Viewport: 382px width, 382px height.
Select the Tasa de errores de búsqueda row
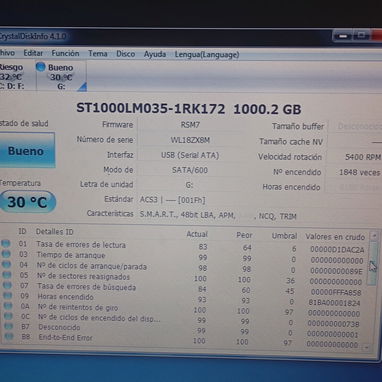click(183, 288)
